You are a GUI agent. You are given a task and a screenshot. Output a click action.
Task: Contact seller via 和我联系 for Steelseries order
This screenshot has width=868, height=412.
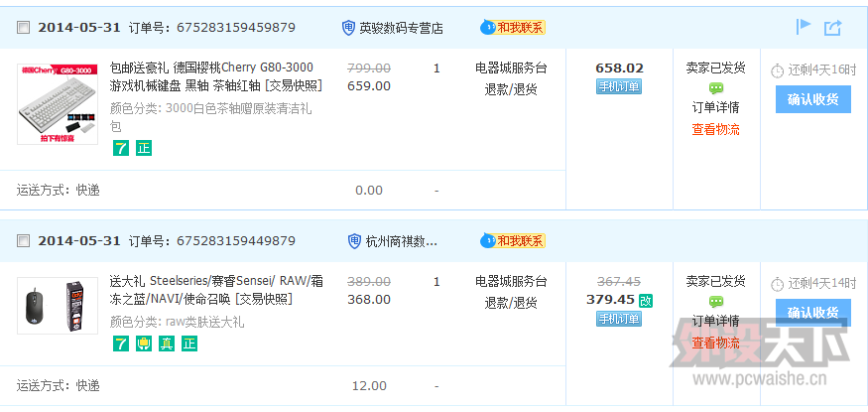pos(513,240)
